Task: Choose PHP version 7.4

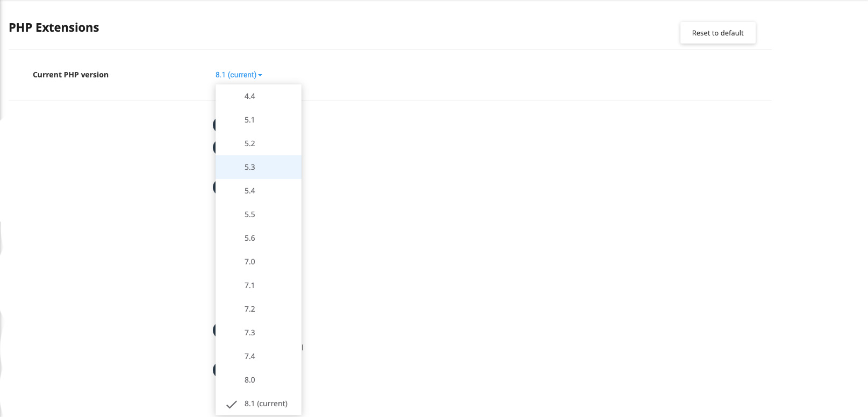Action: [259, 356]
